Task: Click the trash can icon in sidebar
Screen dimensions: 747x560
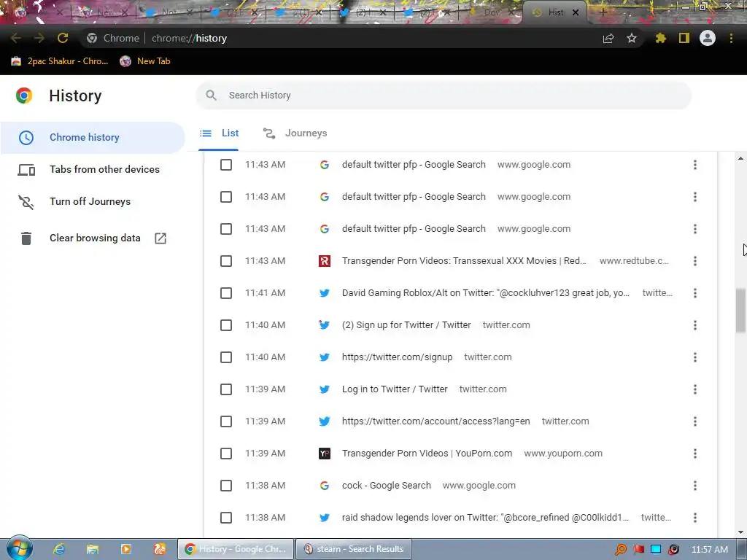Action: pos(26,238)
